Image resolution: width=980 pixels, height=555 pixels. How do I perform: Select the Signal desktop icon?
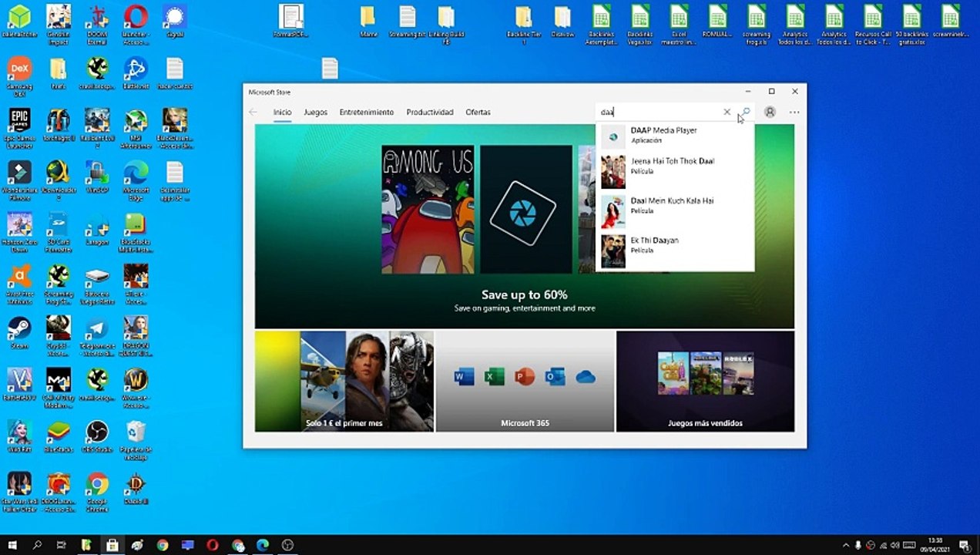175,21
